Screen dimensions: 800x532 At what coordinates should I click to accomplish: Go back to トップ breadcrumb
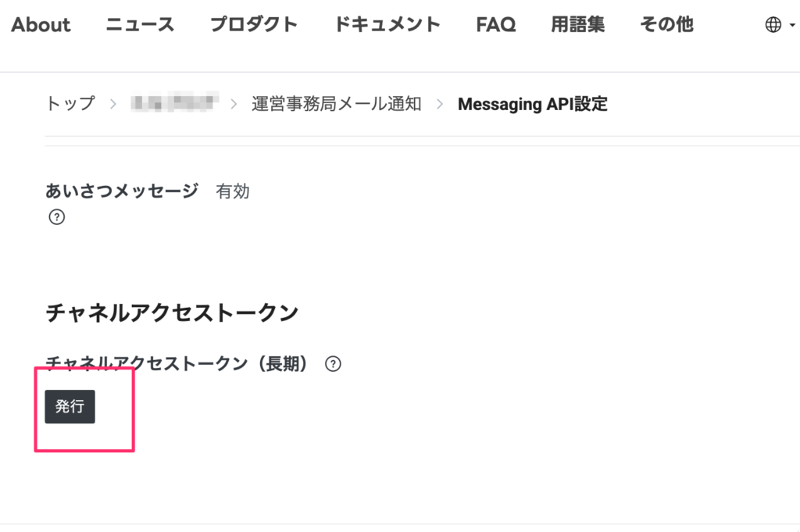point(70,104)
